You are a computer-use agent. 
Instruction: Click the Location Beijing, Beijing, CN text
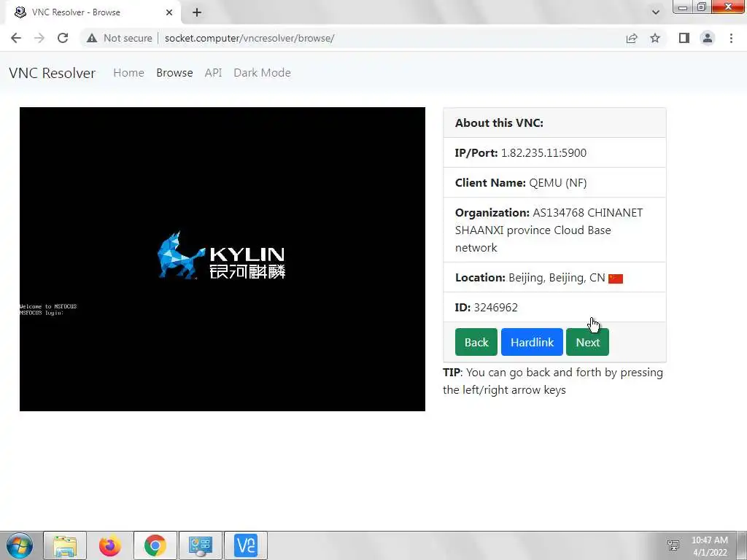[x=530, y=278]
